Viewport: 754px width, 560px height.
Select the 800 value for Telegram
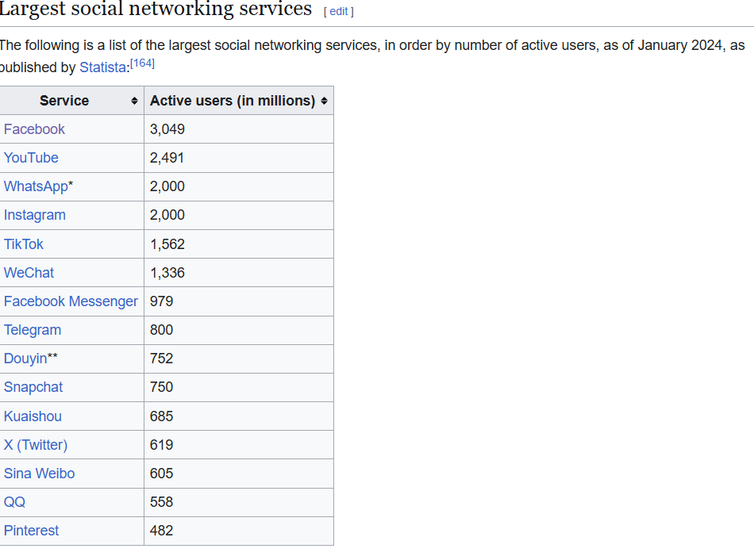pyautogui.click(x=162, y=330)
